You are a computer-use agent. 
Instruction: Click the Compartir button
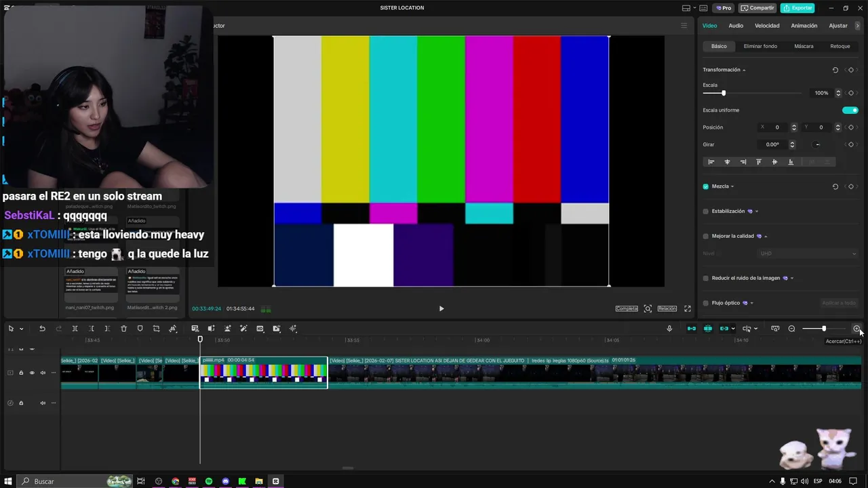[757, 8]
